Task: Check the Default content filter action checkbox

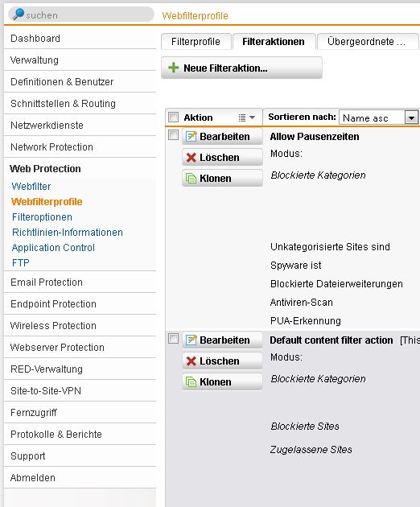Action: click(x=174, y=339)
